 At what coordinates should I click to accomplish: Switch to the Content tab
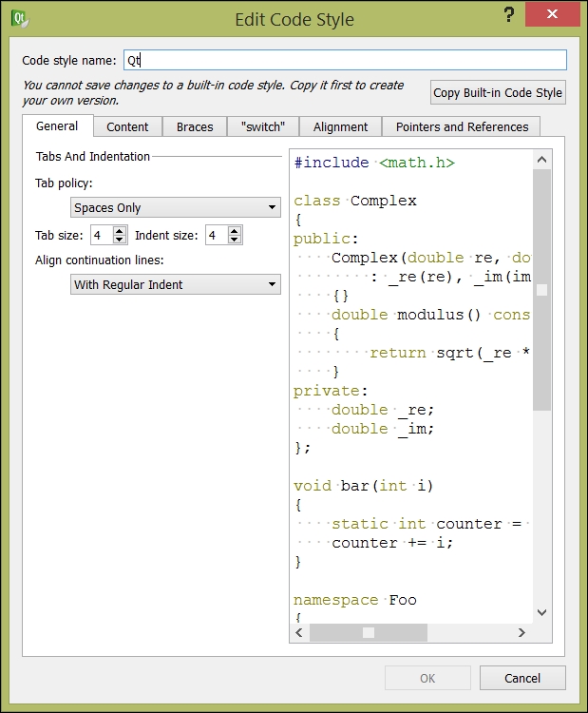coord(127,126)
